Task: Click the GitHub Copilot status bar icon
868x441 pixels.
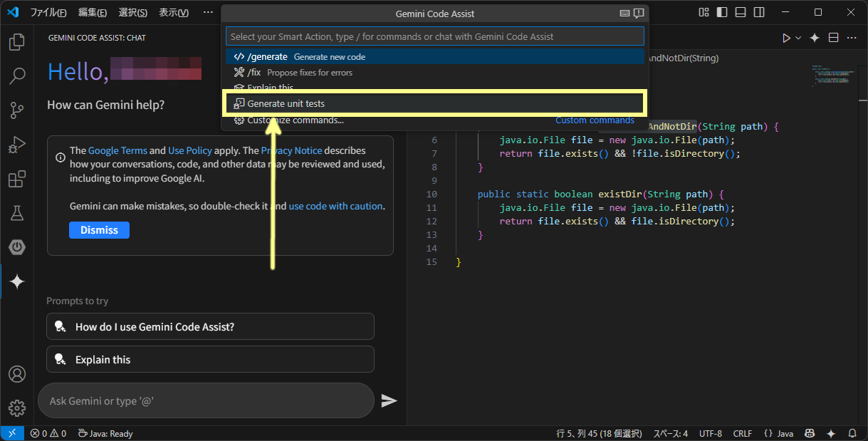Action: pos(810,432)
